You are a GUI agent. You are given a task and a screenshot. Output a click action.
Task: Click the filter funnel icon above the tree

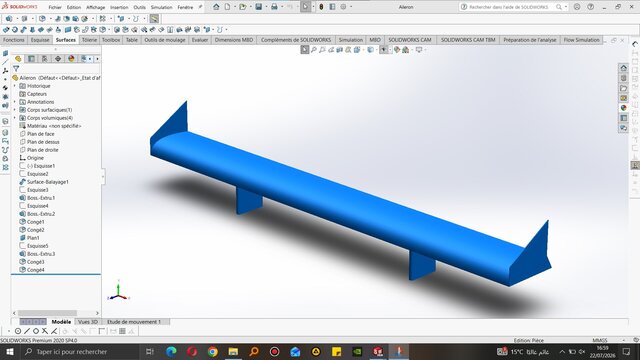click(16, 69)
